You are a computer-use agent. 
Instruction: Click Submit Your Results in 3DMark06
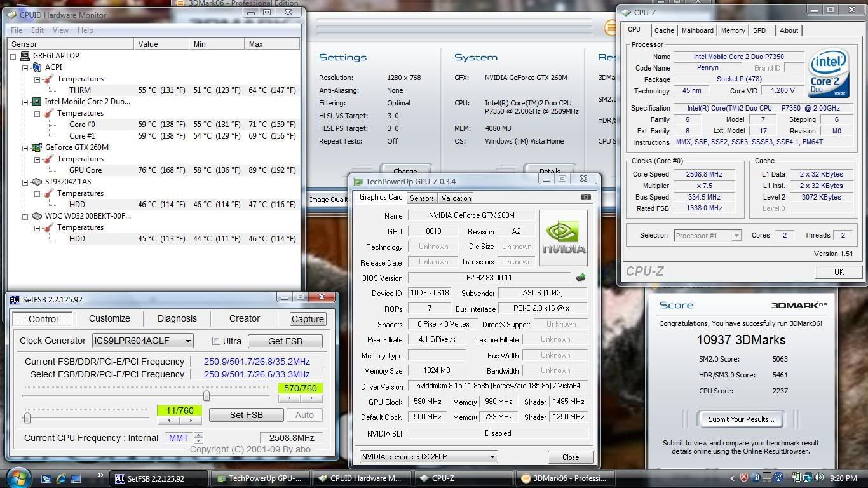[x=741, y=419]
